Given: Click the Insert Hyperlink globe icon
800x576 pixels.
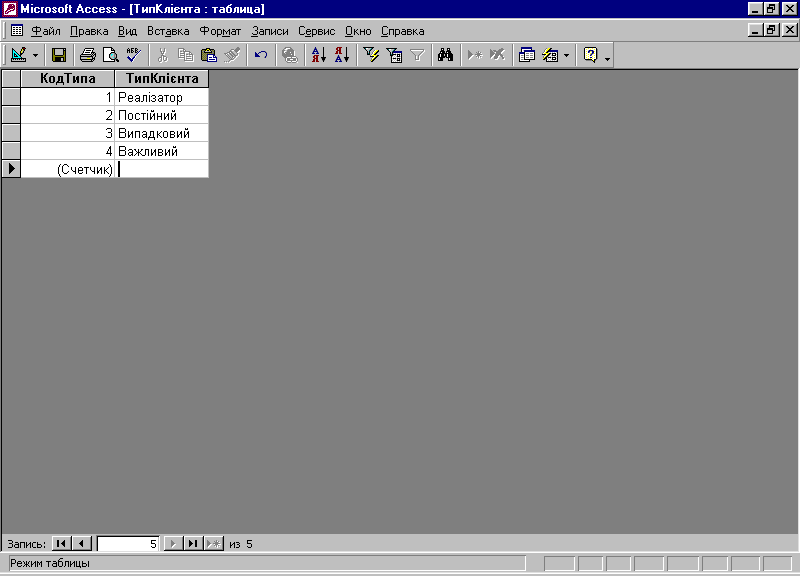Looking at the screenshot, I should tap(290, 55).
